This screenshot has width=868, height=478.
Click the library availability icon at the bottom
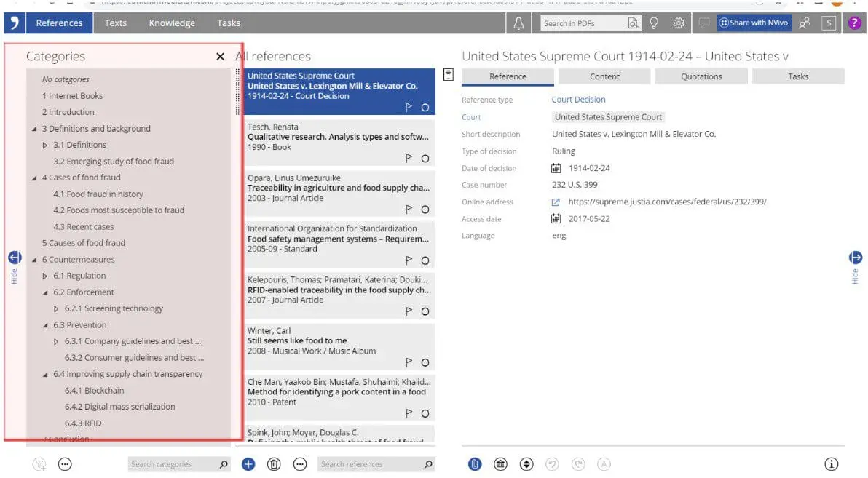[x=500, y=463]
